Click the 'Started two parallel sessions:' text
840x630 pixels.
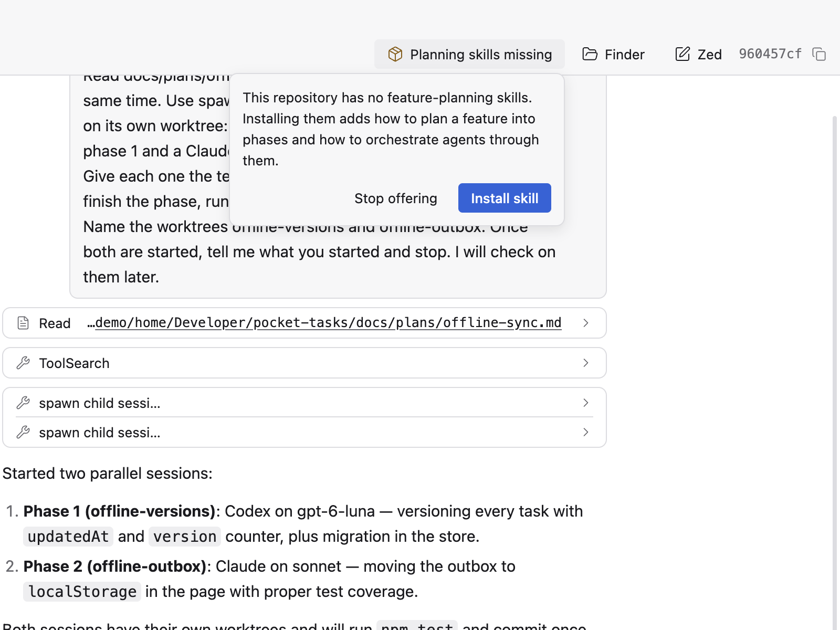[108, 474]
